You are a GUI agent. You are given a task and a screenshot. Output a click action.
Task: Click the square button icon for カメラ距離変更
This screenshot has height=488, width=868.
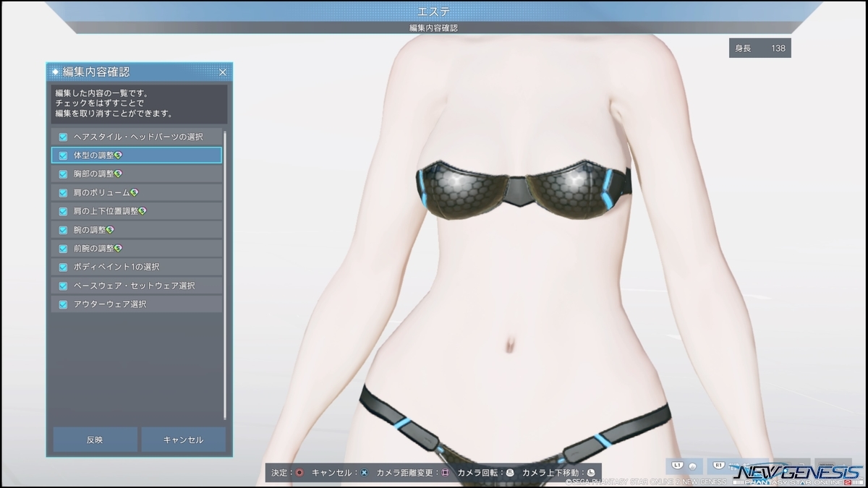click(x=446, y=473)
